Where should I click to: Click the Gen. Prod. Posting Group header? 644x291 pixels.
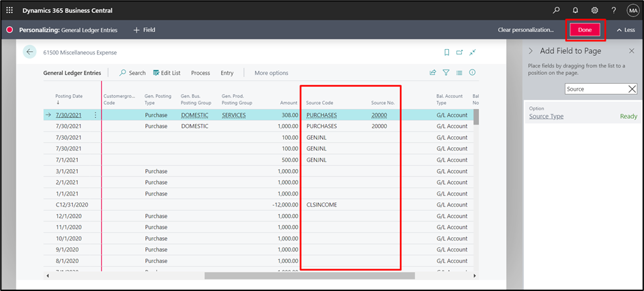pos(237,99)
